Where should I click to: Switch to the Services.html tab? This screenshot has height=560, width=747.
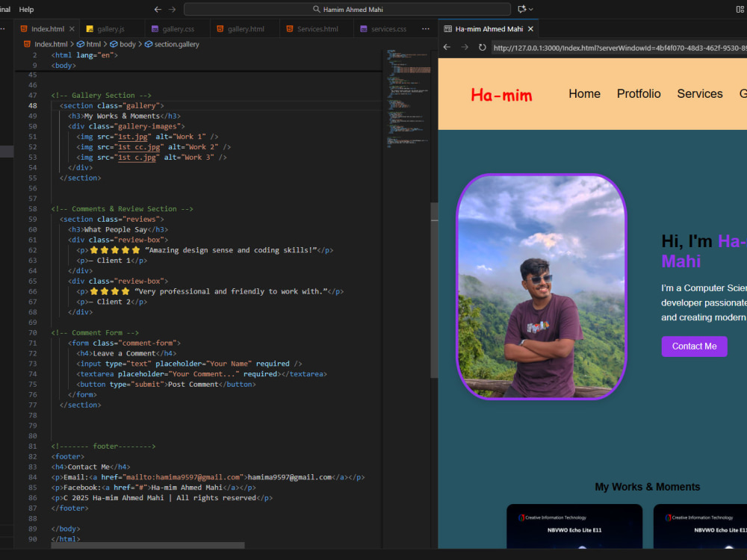(x=317, y=28)
